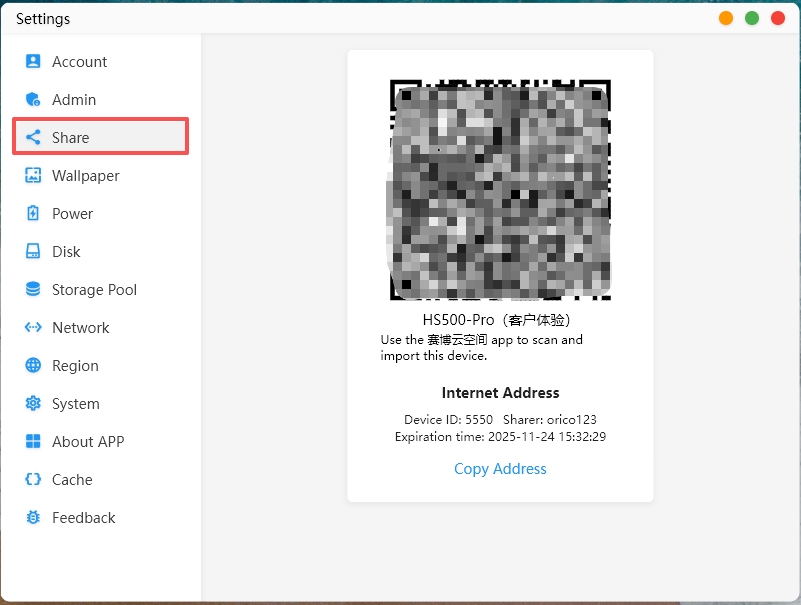This screenshot has height=605, width=801.
Task: Click the Disk drive icon
Action: tap(33, 251)
